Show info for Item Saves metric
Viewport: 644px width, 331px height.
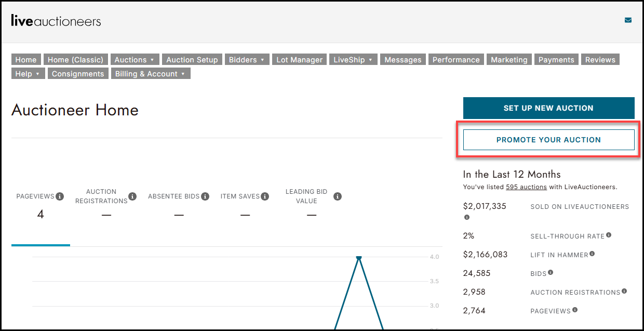point(265,196)
